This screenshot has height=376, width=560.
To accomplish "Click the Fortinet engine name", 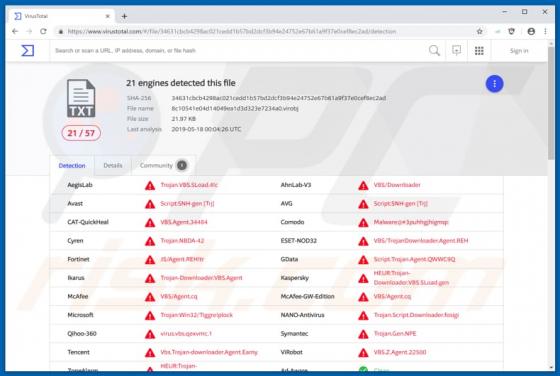I will 78,259.
